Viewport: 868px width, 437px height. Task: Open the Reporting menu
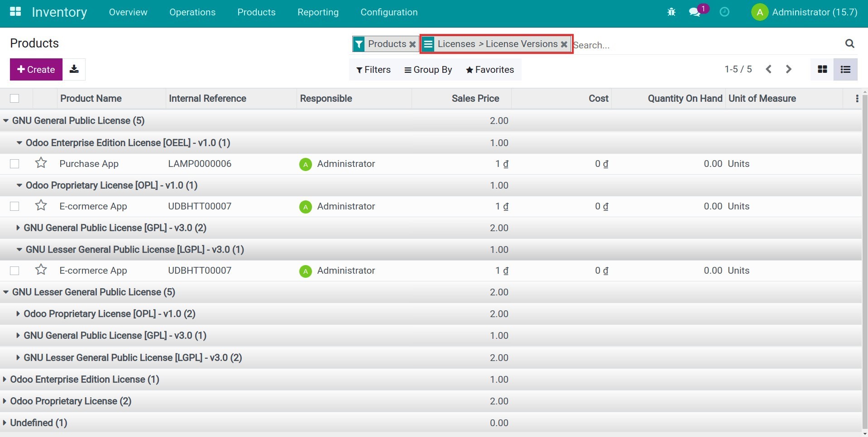click(x=317, y=12)
